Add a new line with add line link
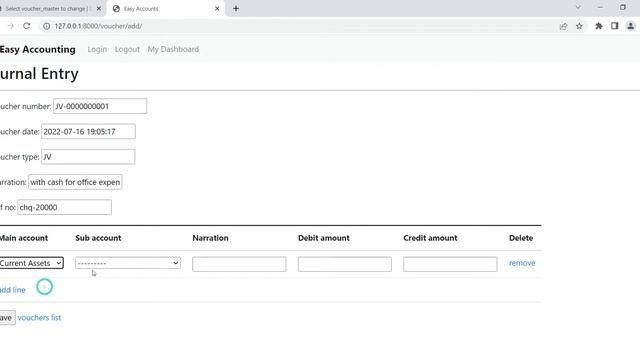640x360 pixels. coord(12,290)
